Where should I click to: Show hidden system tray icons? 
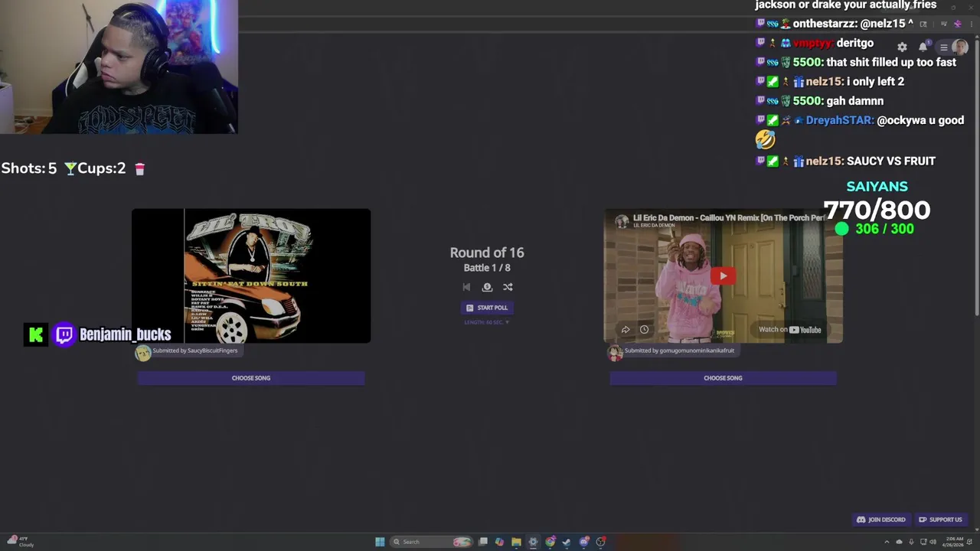coord(887,542)
